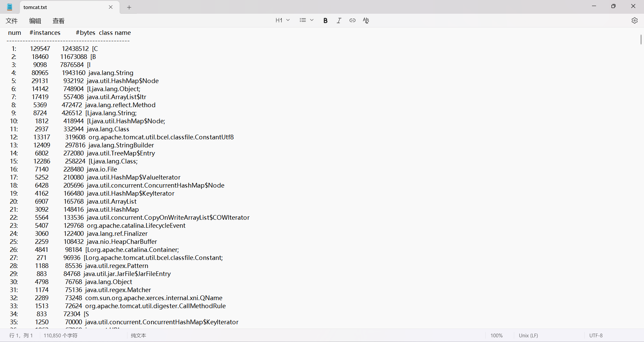644x342 pixels.
Task: Click the Unix (LF) line ending entry
Action: click(x=528, y=335)
